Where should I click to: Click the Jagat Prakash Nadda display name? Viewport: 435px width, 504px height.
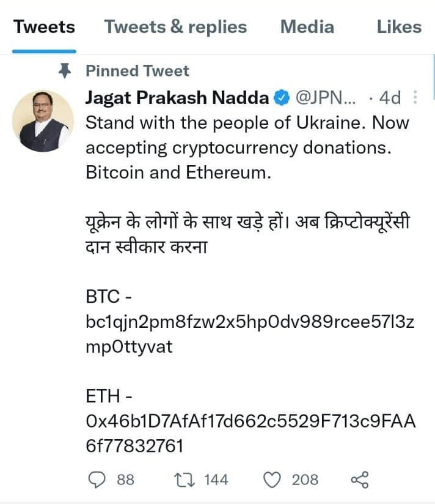177,97
